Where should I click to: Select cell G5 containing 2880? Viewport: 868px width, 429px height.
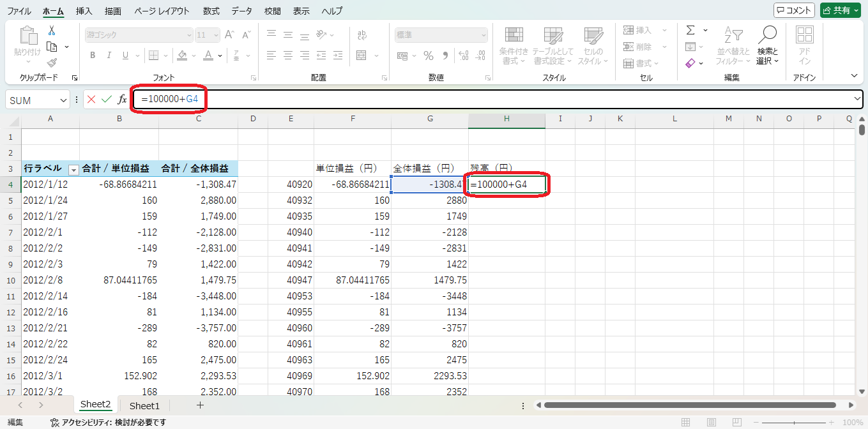(x=430, y=200)
